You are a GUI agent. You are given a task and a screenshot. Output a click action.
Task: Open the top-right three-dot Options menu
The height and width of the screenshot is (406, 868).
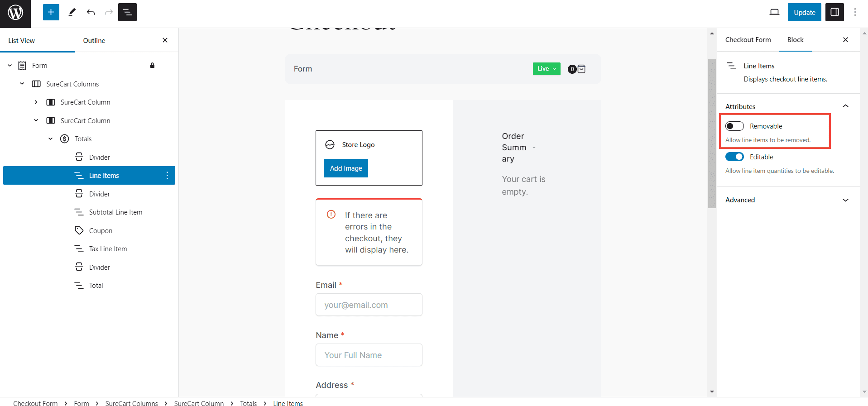855,12
